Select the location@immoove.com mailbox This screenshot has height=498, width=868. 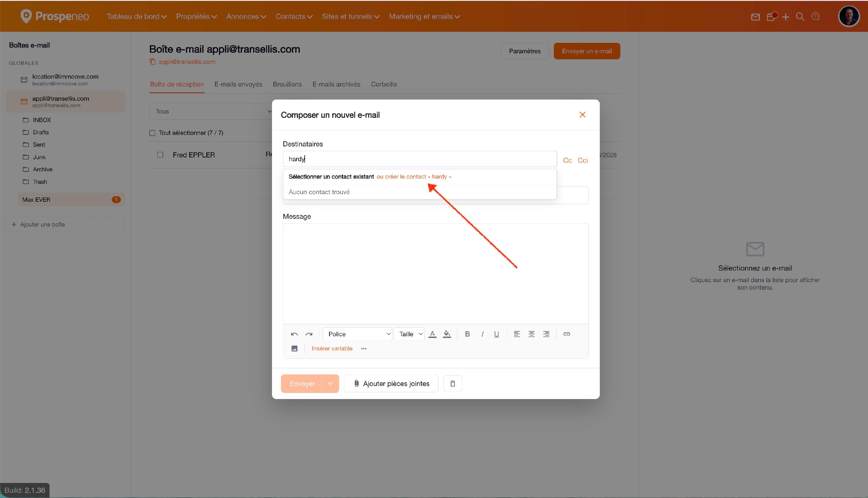[65, 80]
